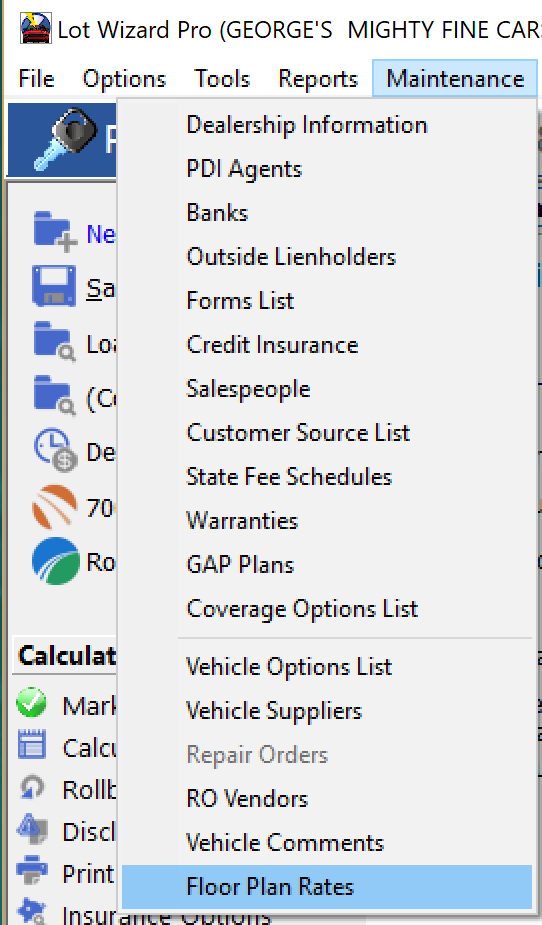Click the green checkmark Mark icon
The height and width of the screenshot is (925, 542).
[31, 703]
